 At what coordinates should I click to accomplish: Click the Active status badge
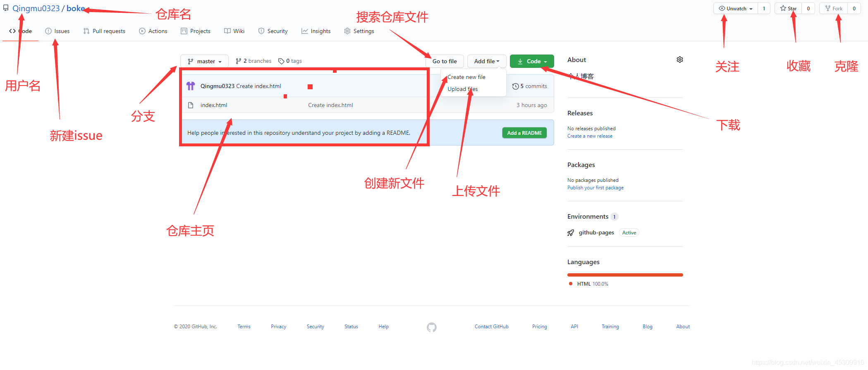(629, 233)
